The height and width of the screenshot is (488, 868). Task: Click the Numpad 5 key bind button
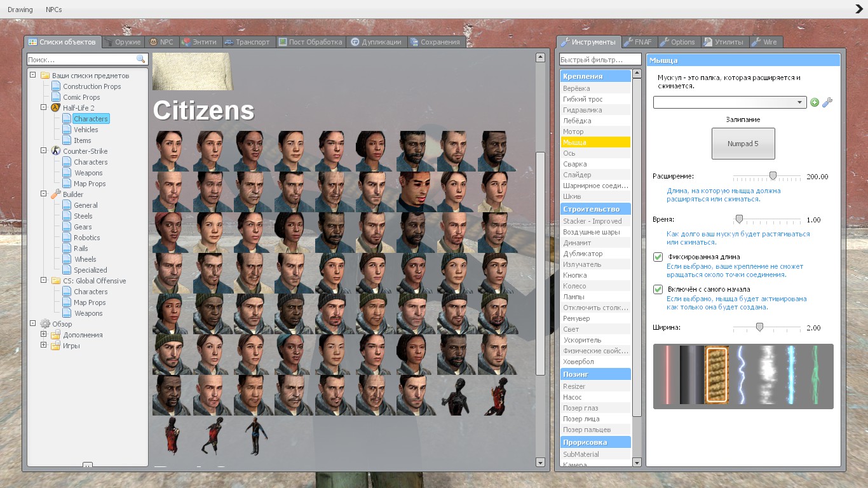click(x=743, y=144)
